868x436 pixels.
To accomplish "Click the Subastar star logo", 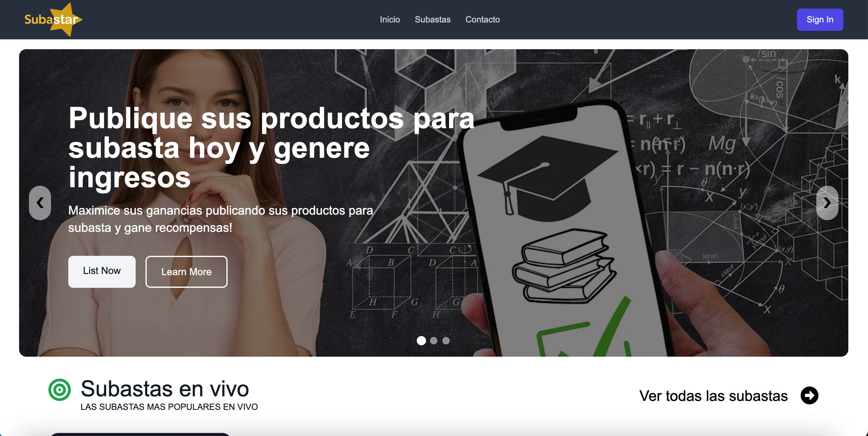I will pos(53,20).
